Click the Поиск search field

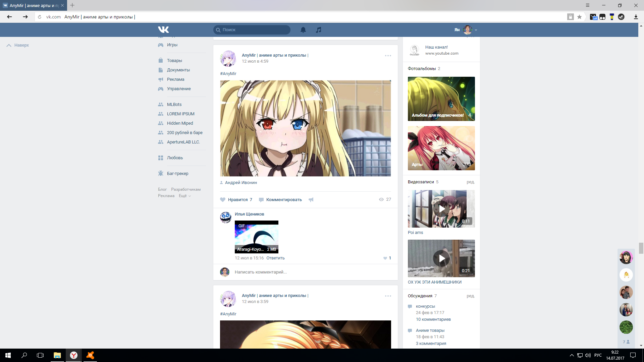click(x=252, y=30)
